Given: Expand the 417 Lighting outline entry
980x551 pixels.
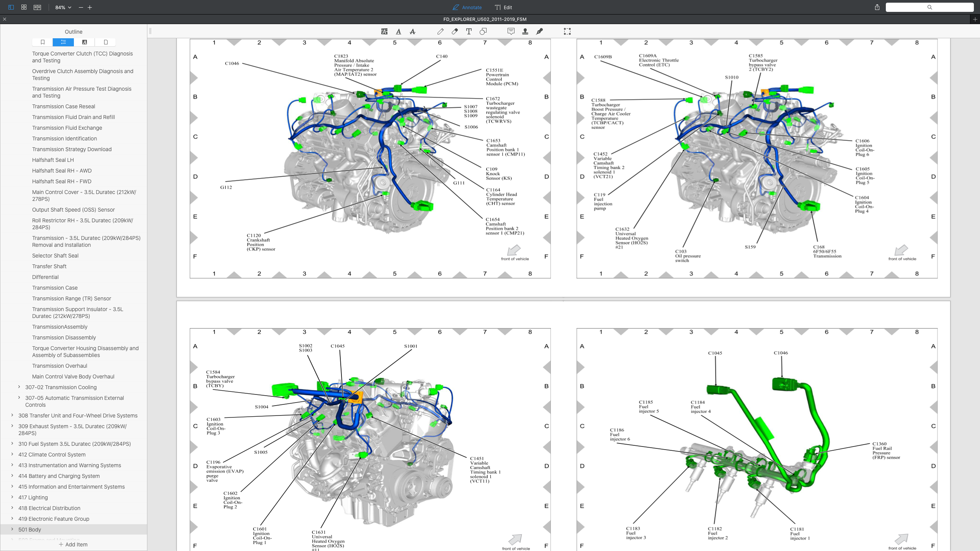Looking at the screenshot, I should tap(12, 497).
